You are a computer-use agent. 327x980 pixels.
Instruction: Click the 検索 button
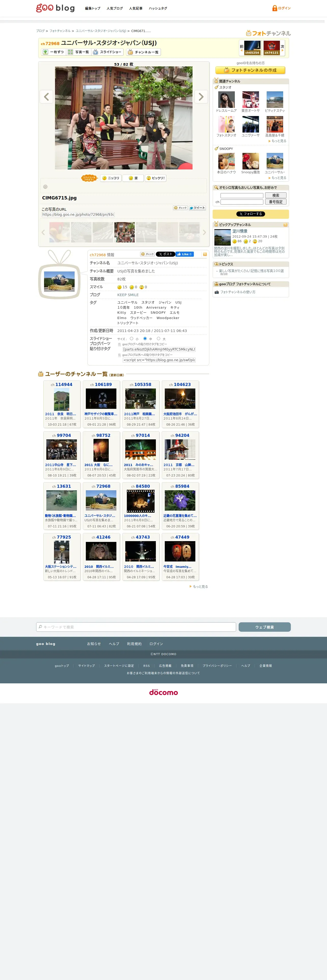click(x=276, y=196)
